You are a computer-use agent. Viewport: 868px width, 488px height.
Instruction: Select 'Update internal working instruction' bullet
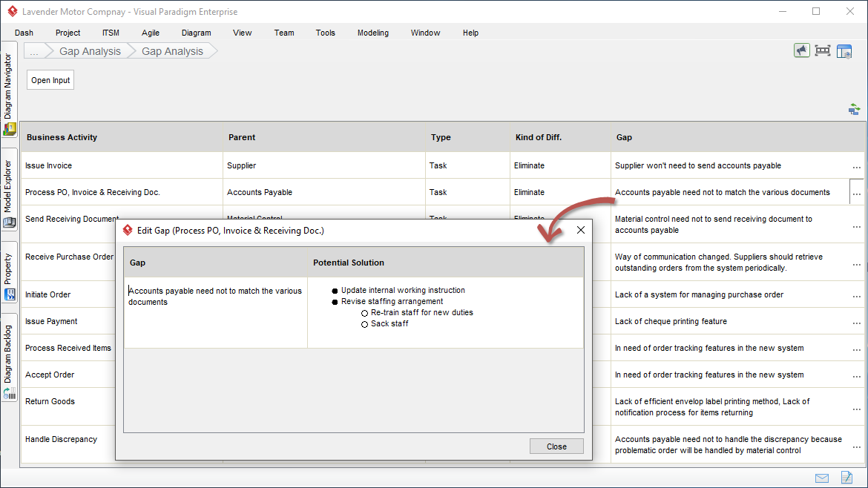pos(402,290)
